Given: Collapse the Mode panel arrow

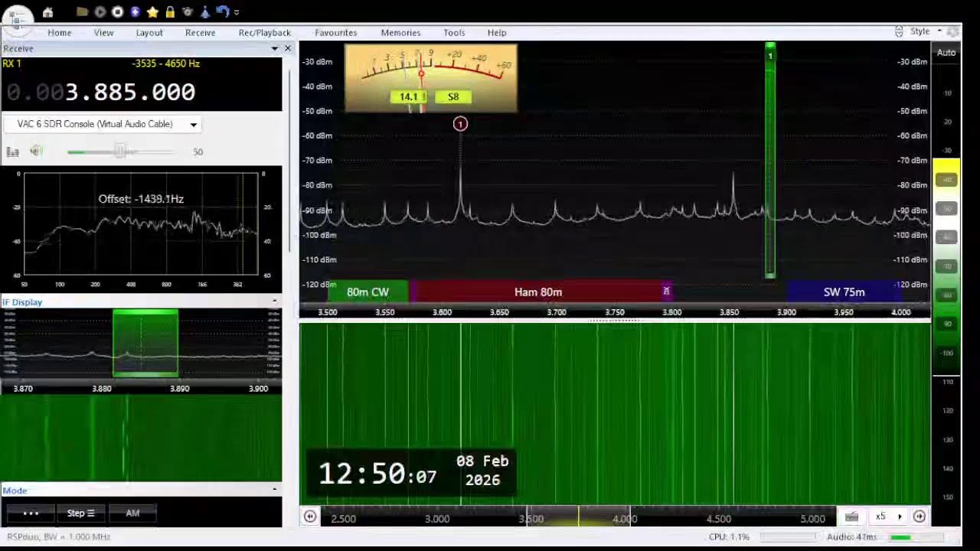Looking at the screenshot, I should pyautogui.click(x=274, y=490).
